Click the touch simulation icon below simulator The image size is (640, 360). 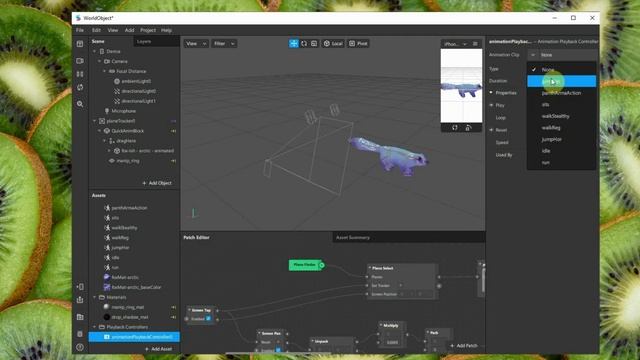point(468,128)
